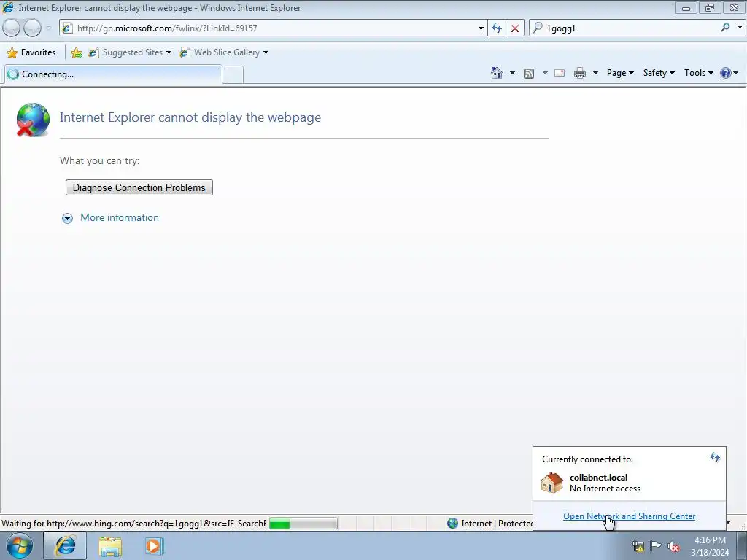Image resolution: width=747 pixels, height=560 pixels.
Task: Select the Connecting... tab
Action: click(x=112, y=74)
